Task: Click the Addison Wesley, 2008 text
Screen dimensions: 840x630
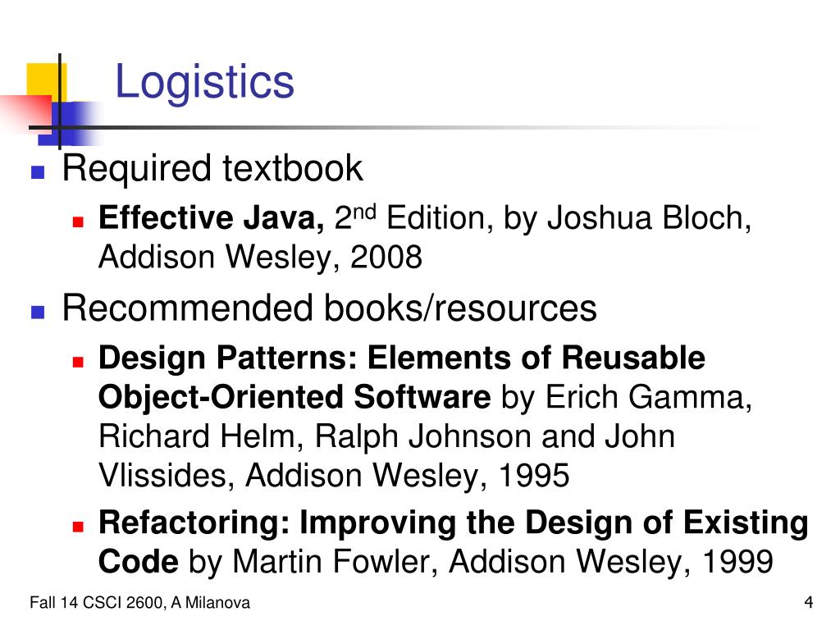Action: click(260, 257)
